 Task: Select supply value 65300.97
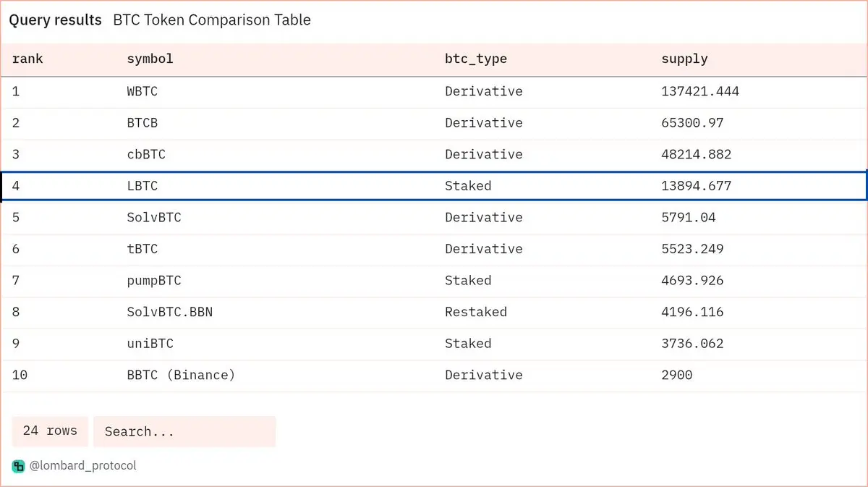[x=692, y=123]
